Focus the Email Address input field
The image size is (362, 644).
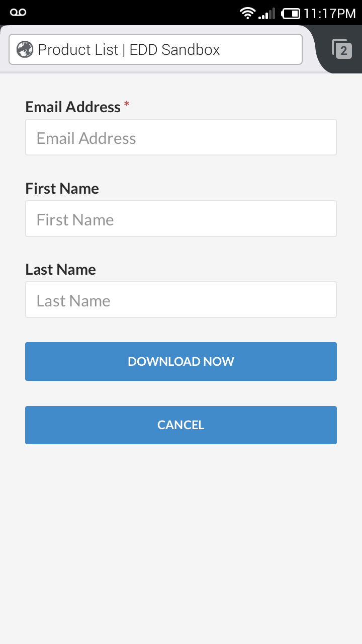pyautogui.click(x=181, y=137)
